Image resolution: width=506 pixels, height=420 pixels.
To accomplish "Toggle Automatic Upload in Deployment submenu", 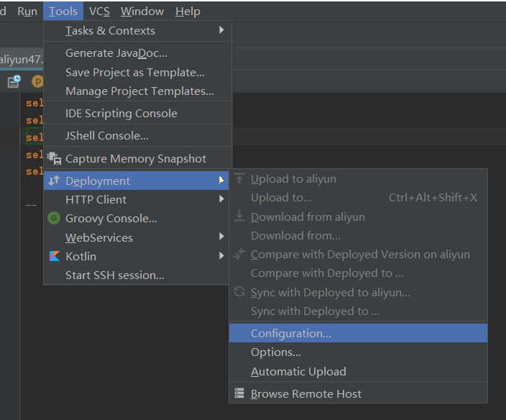I will [x=298, y=372].
